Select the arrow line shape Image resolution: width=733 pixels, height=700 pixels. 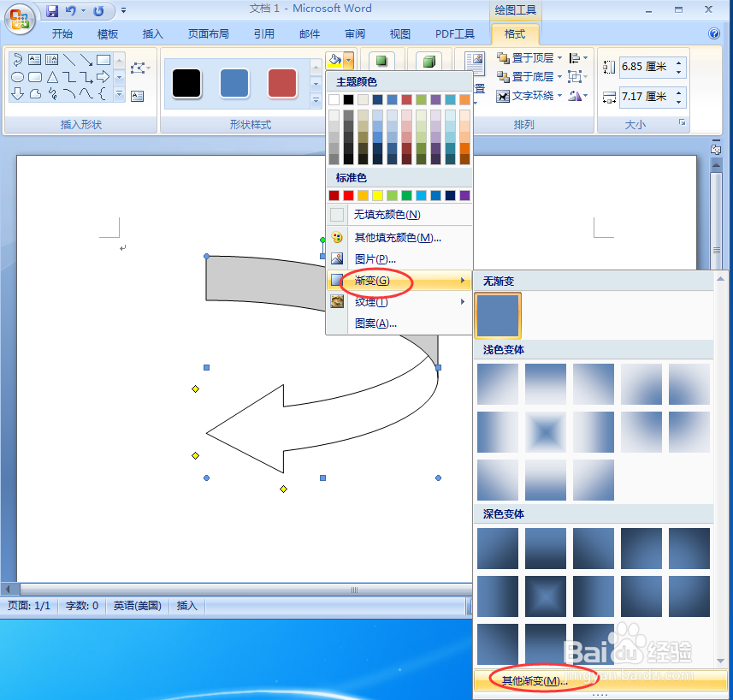pos(86,59)
